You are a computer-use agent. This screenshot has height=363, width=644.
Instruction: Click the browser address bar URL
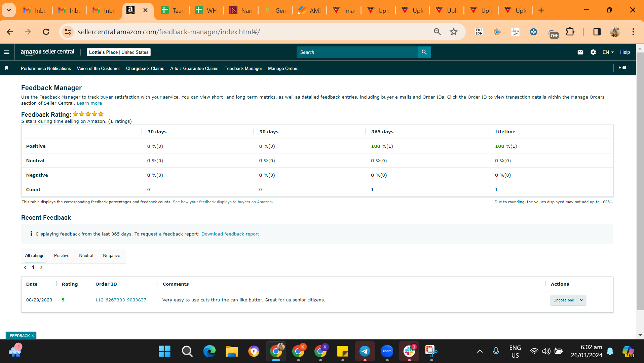(169, 32)
